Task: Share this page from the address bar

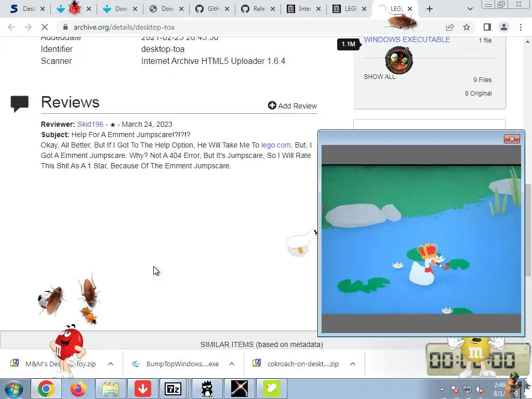Action: [x=450, y=27]
